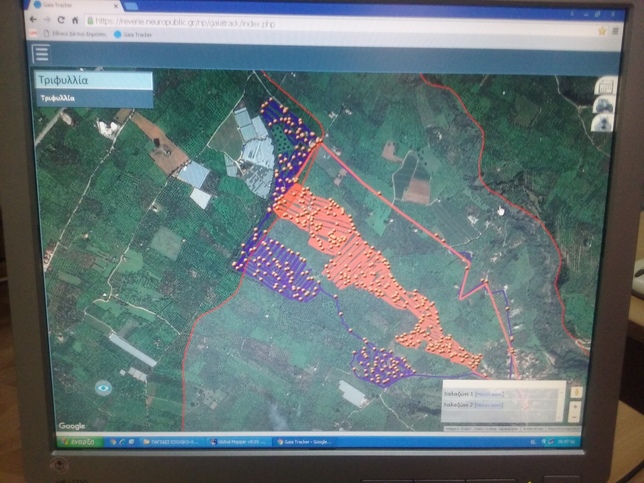Open the Windows Start button
The image size is (644, 483).
(80, 441)
